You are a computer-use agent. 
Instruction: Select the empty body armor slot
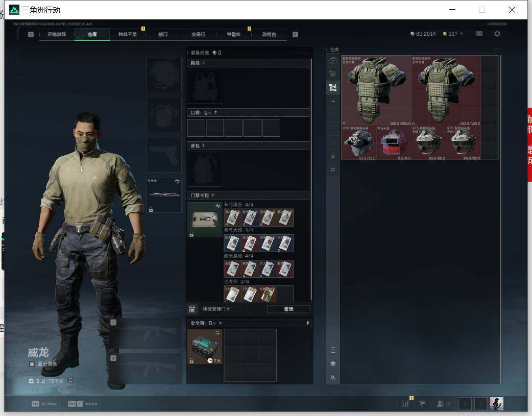click(x=164, y=115)
